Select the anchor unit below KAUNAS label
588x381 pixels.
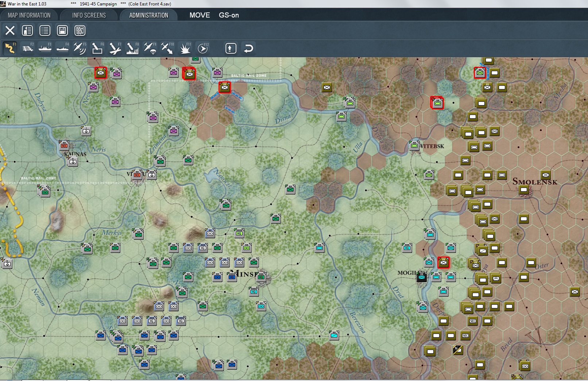coord(73,161)
